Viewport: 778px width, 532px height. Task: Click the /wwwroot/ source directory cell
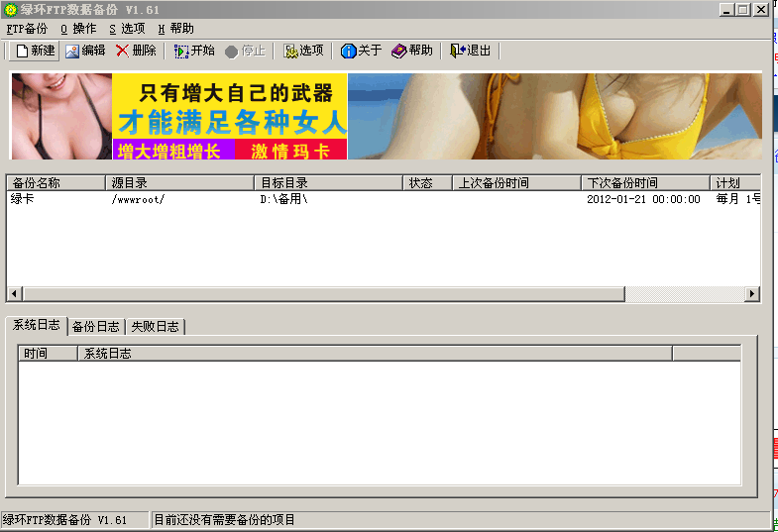click(x=138, y=199)
